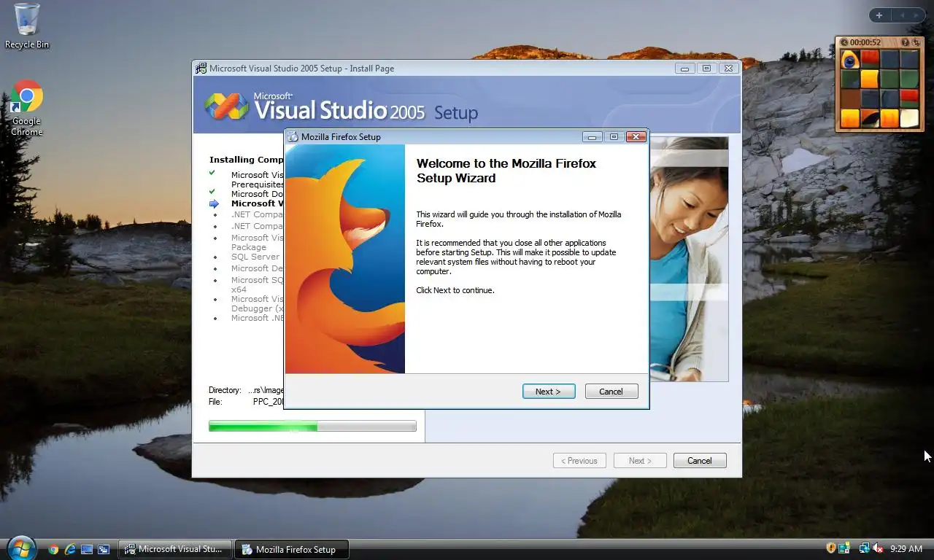Click the sidebar previous-gadgets left arrow
This screenshot has height=560, width=934.
[902, 15]
